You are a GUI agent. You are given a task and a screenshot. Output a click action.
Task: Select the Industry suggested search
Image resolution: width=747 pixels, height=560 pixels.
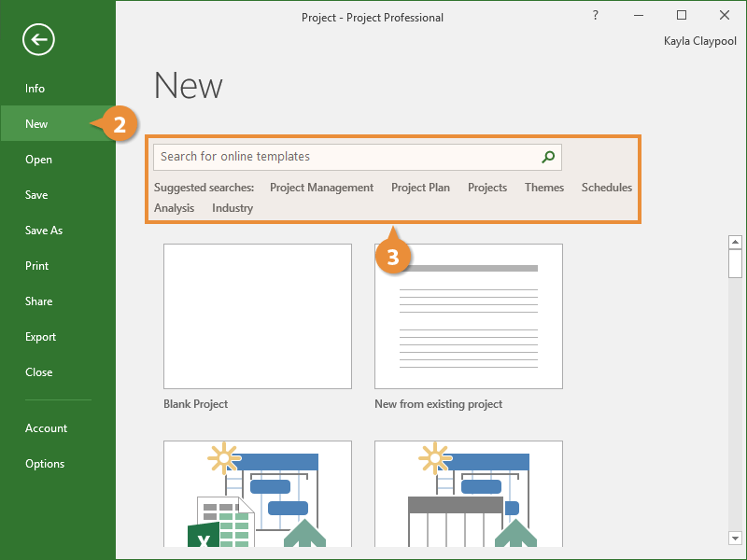[233, 208]
